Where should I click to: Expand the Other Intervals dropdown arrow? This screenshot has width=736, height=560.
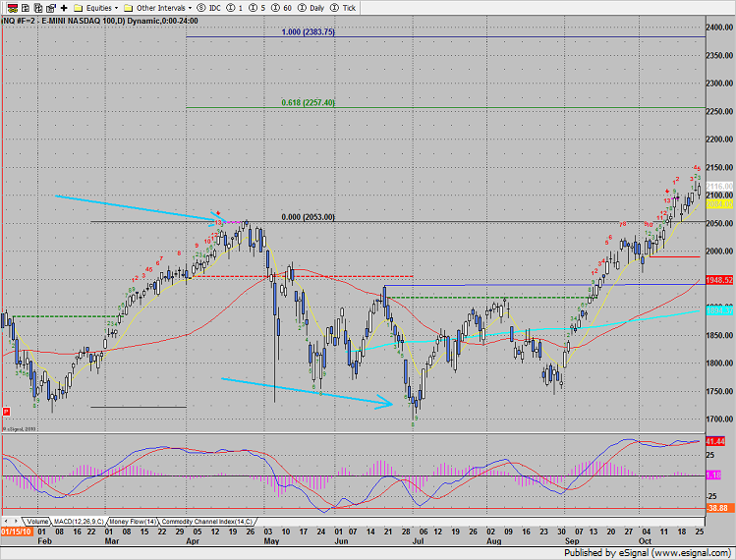click(x=190, y=8)
